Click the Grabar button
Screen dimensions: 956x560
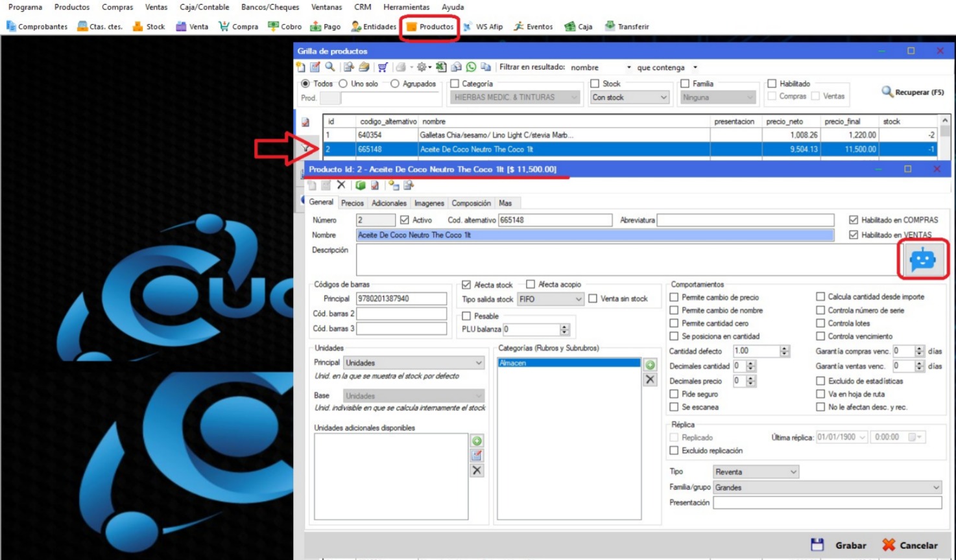839,545
